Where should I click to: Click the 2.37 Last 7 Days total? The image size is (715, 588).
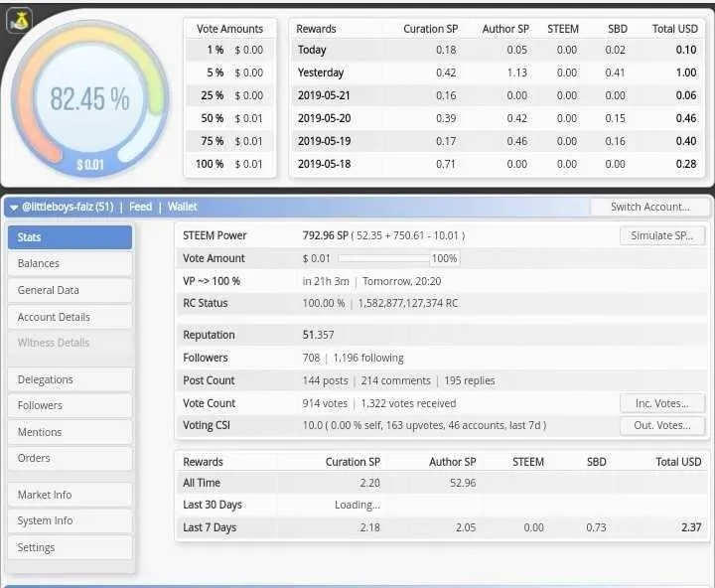click(x=691, y=527)
